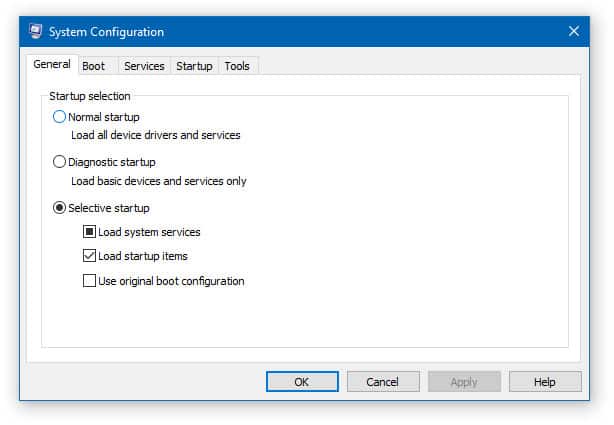Go to the Tools tab
This screenshot has width=614, height=425.
tap(237, 66)
